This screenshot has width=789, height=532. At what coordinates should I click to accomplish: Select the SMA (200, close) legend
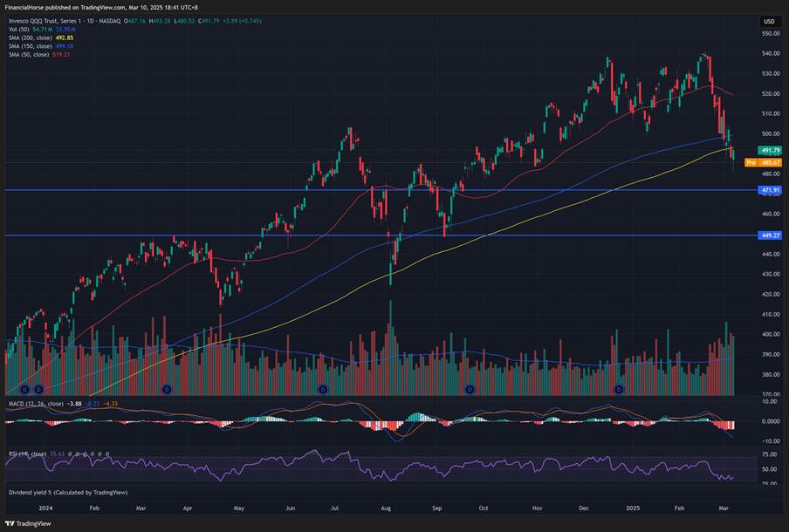(x=31, y=38)
